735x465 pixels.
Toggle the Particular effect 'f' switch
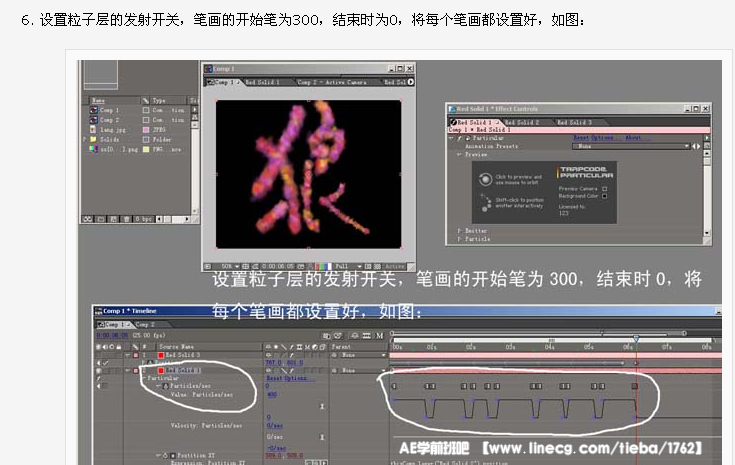459,138
